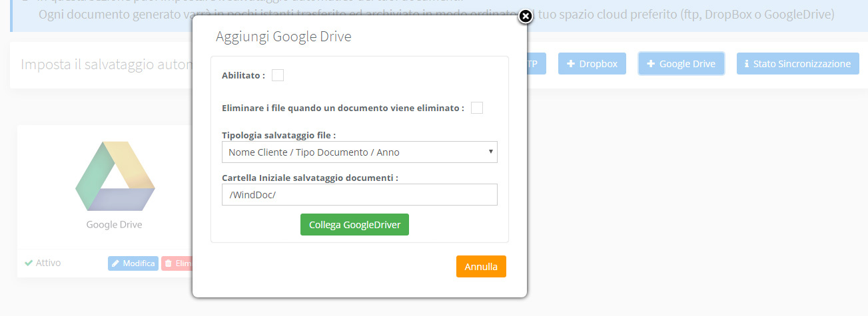
Task: Click the + Google Drive button
Action: click(x=681, y=64)
